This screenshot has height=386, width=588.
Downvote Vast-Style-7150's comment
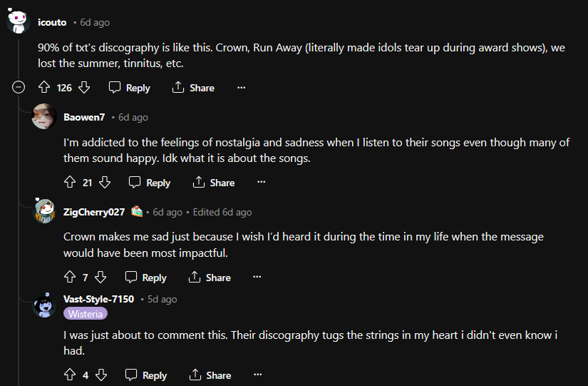100,375
